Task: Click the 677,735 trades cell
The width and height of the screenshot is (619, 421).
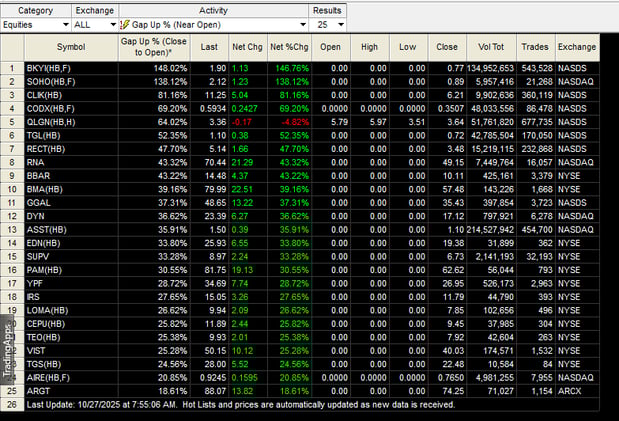Action: click(537, 122)
